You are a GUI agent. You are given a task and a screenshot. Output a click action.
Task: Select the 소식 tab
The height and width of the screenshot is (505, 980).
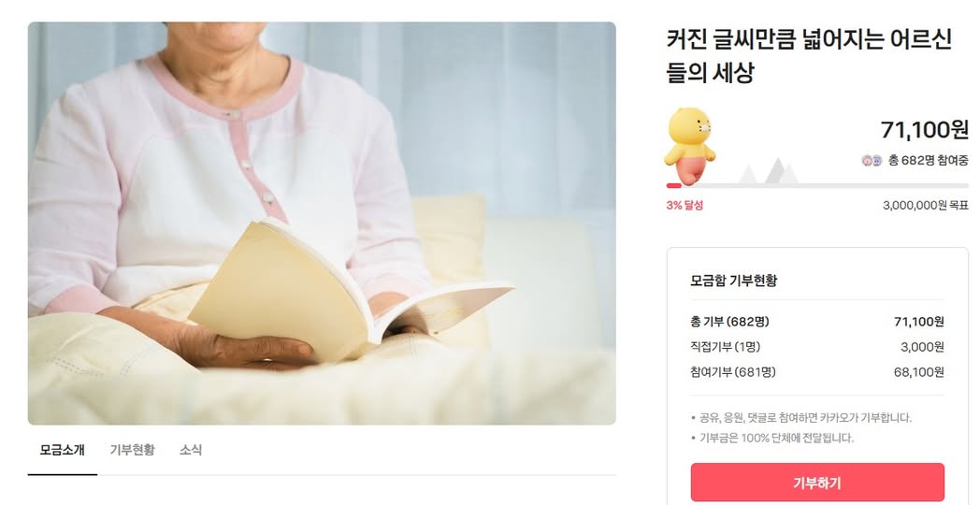click(191, 450)
